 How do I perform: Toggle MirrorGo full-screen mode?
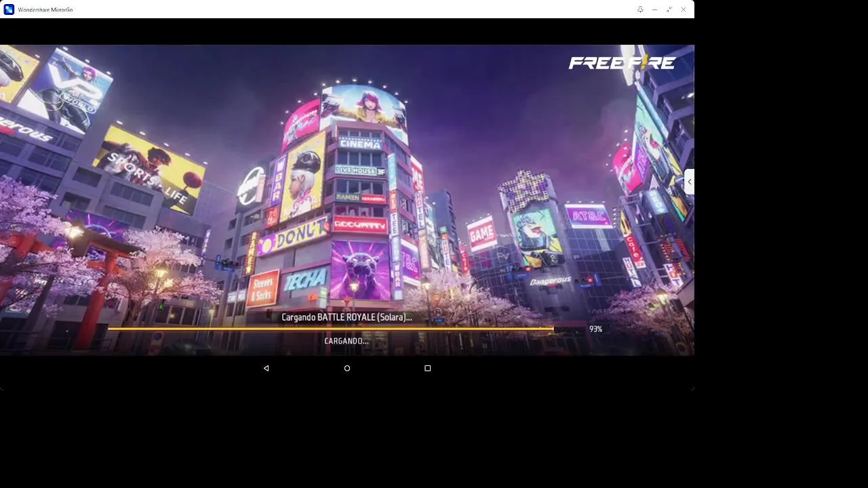(669, 9)
